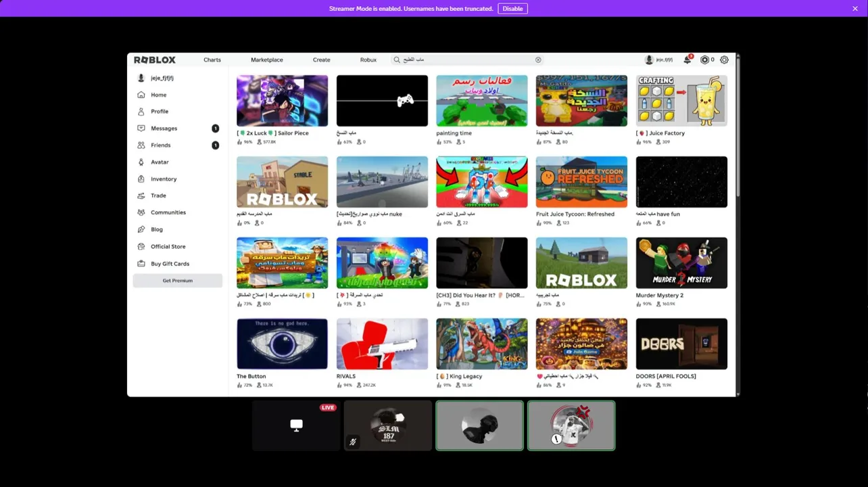Screen dimensions: 868x487
Task: Click the Roblox logo
Action: click(x=155, y=60)
